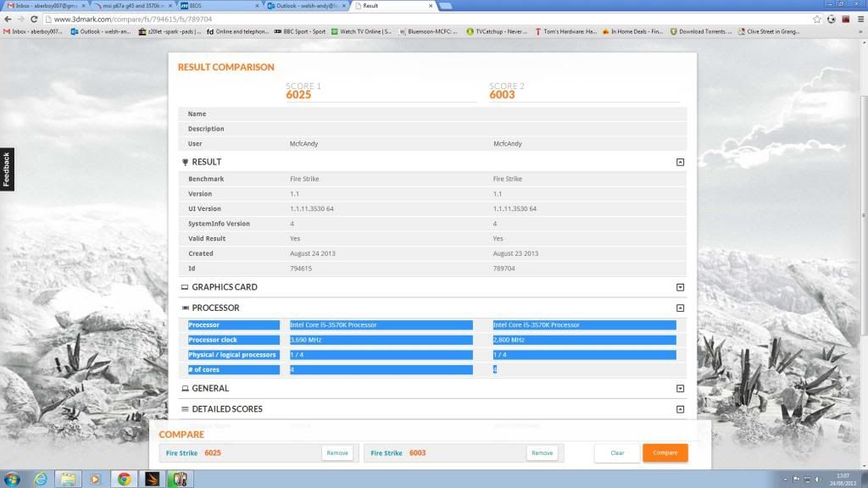Reload the 3dmark page

pos(34,19)
